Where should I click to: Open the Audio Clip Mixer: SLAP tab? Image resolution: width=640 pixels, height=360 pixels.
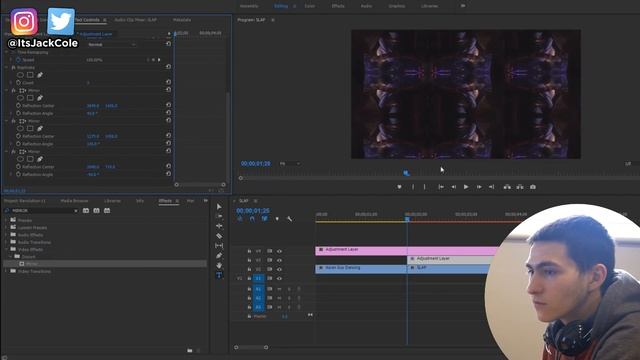click(136, 20)
